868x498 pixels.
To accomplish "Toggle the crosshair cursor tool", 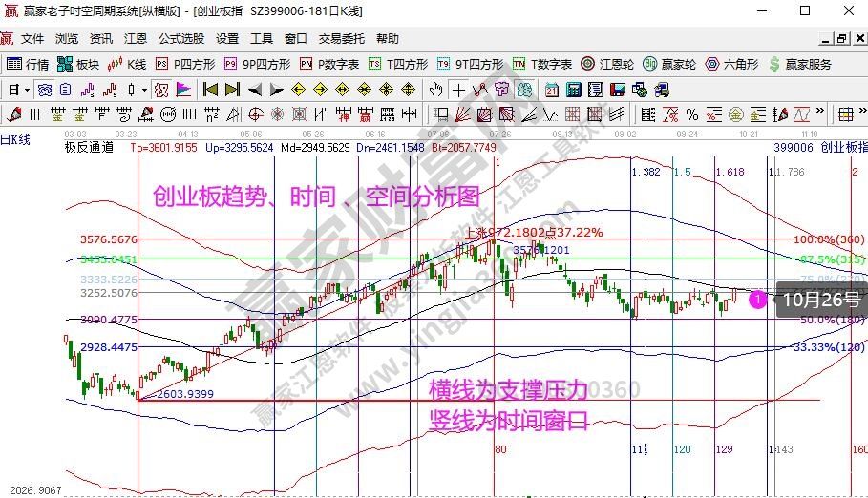I will pyautogui.click(x=458, y=90).
